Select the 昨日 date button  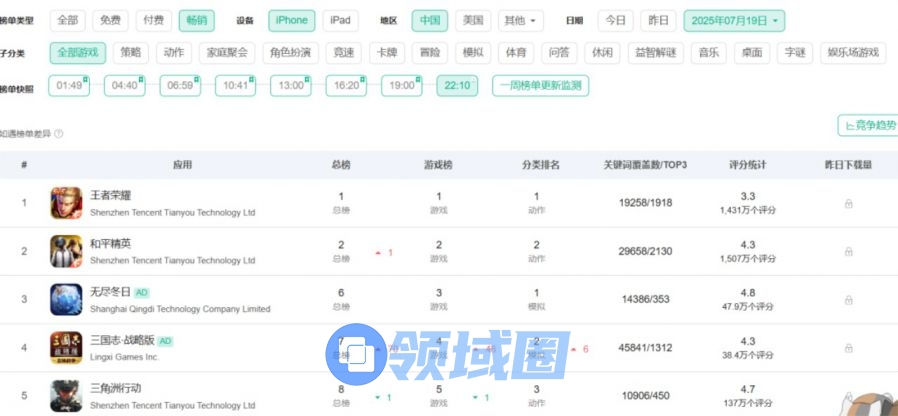click(x=657, y=20)
